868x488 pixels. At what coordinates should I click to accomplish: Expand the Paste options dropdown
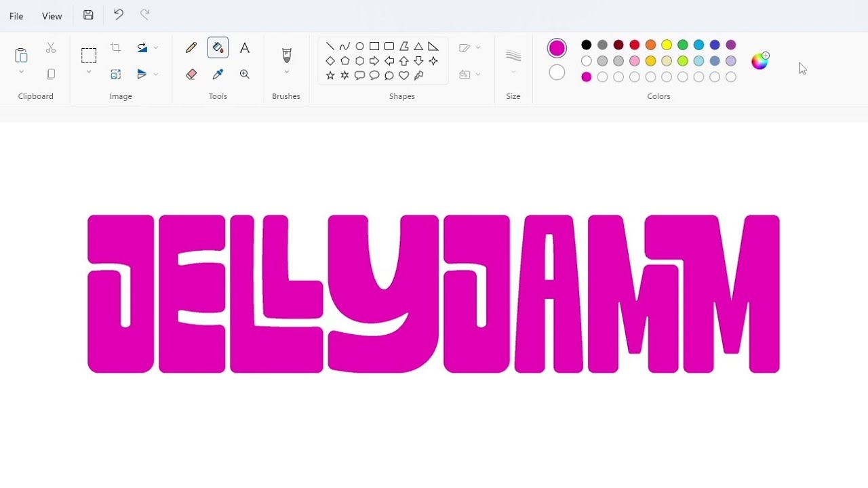[x=21, y=72]
